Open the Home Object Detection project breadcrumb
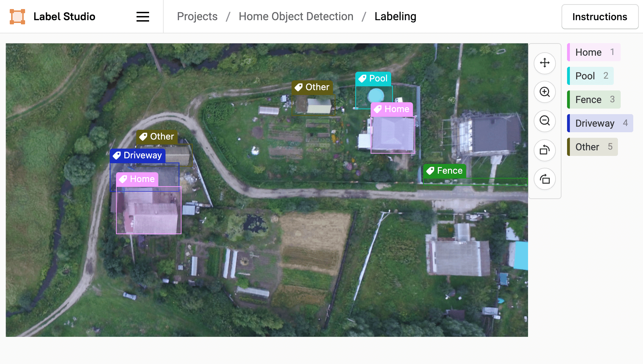Image resolution: width=643 pixels, height=364 pixels. click(x=296, y=16)
